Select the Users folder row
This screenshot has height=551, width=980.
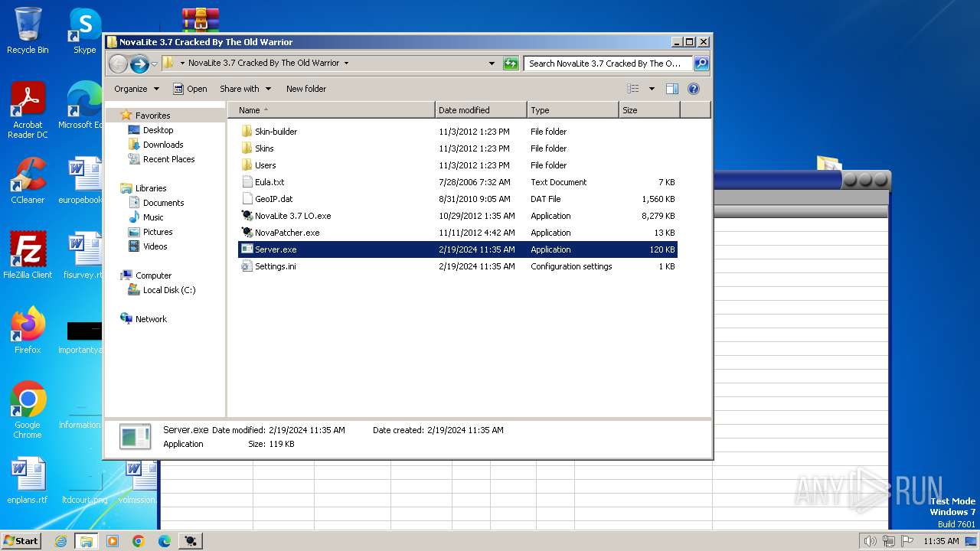[457, 165]
